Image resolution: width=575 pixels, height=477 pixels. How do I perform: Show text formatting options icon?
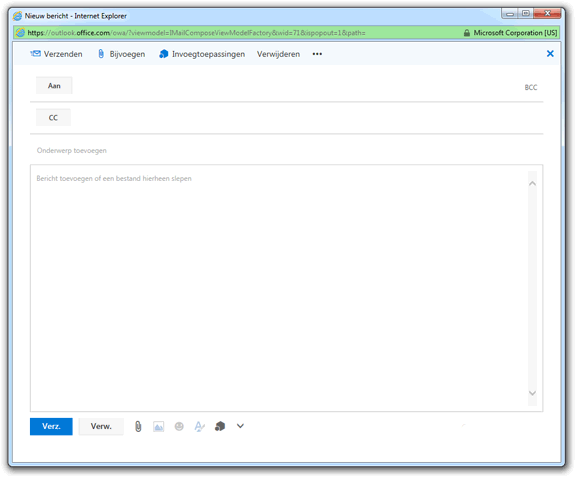click(199, 426)
